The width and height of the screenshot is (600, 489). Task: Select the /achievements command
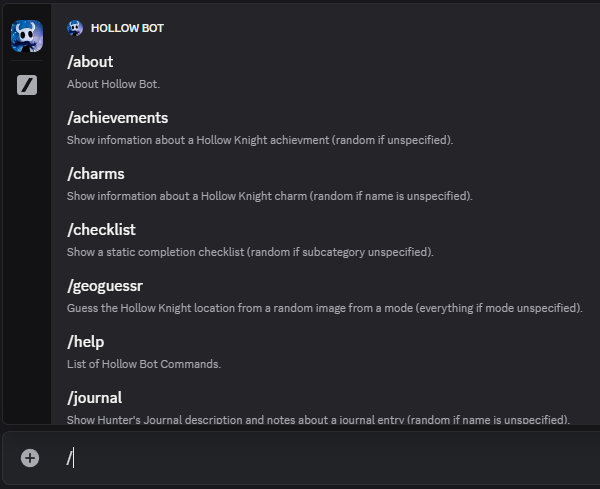click(x=325, y=128)
